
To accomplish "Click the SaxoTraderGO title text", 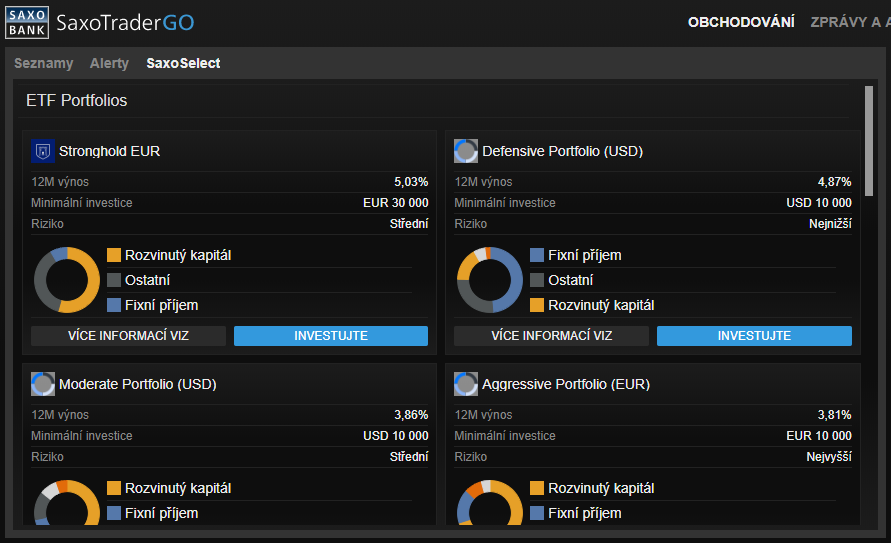I will point(125,23).
